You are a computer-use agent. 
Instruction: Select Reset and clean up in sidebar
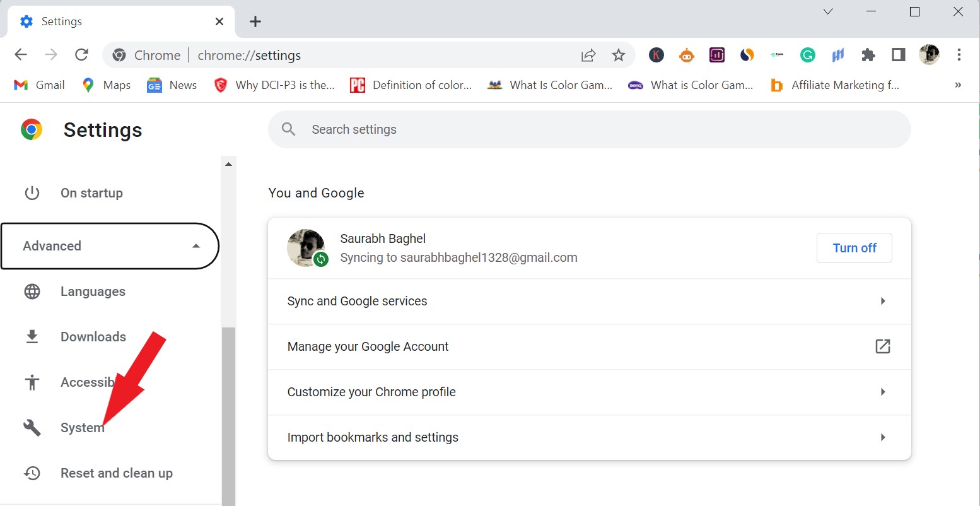[x=116, y=473]
